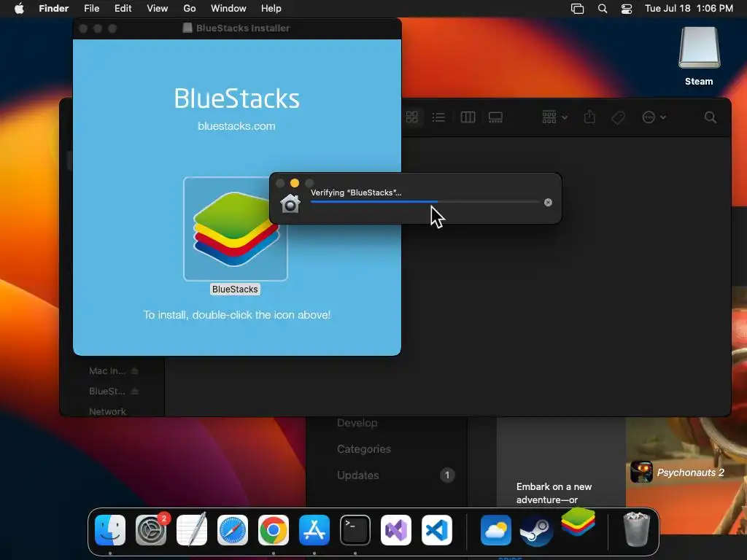Click the BlueStacks icon in the Dock
The image size is (747, 560).
click(578, 522)
